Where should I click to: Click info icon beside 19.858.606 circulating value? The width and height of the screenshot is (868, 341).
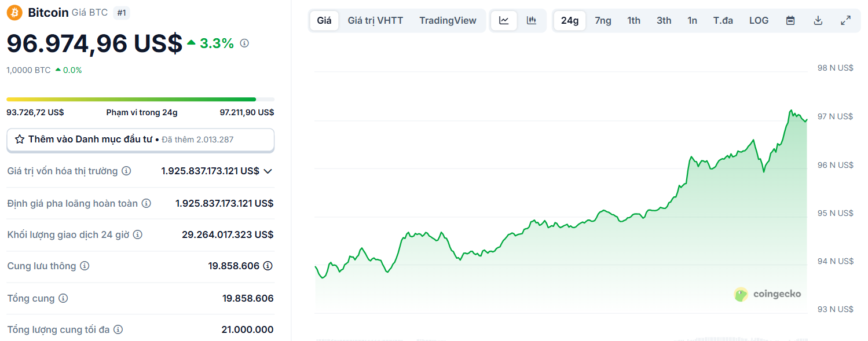(268, 266)
